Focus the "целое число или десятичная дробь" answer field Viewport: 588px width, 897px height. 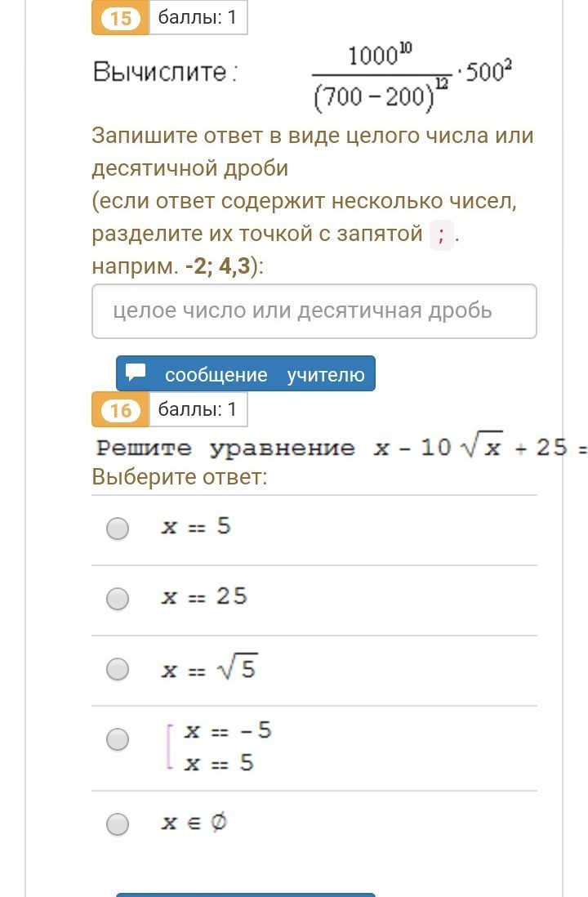314,311
